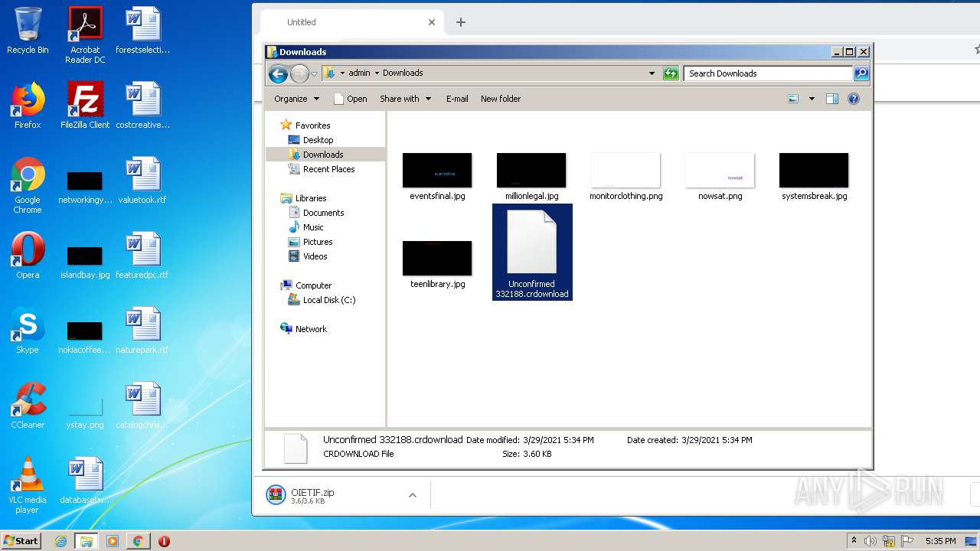Open Pictures library
The width and height of the screenshot is (980, 551).
318,242
